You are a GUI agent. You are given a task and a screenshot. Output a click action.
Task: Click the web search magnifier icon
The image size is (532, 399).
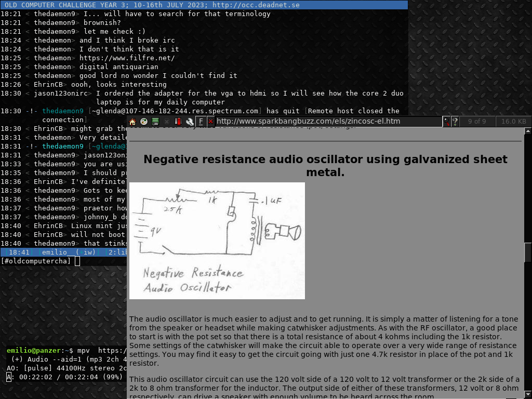point(446,122)
